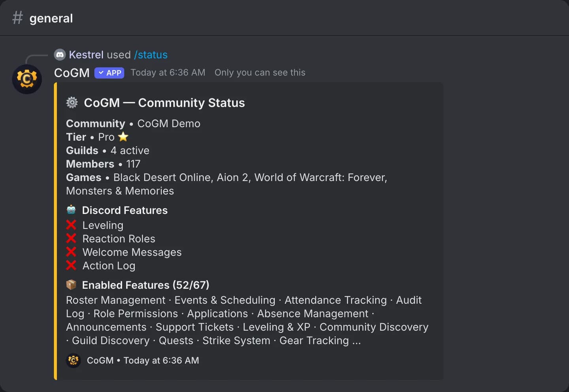This screenshot has height=392, width=569.
Task: Click the 'Reaction Roles' feature label
Action: (x=119, y=238)
